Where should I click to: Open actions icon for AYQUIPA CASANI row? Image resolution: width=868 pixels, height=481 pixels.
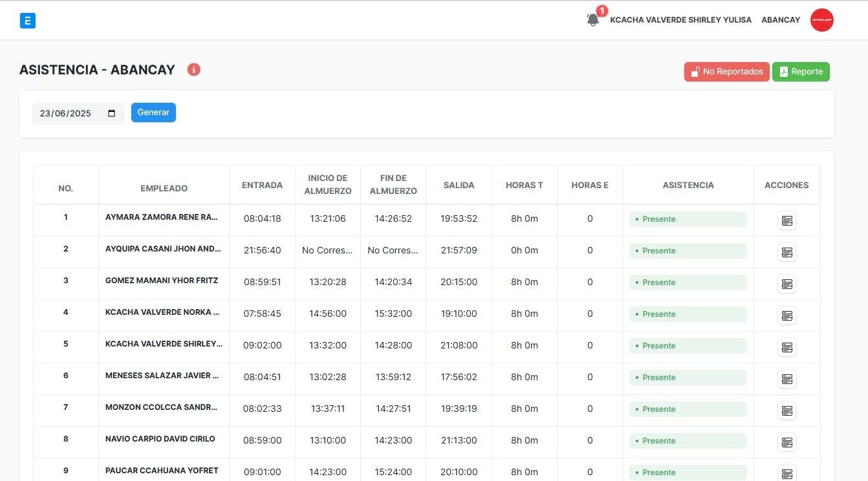point(787,252)
